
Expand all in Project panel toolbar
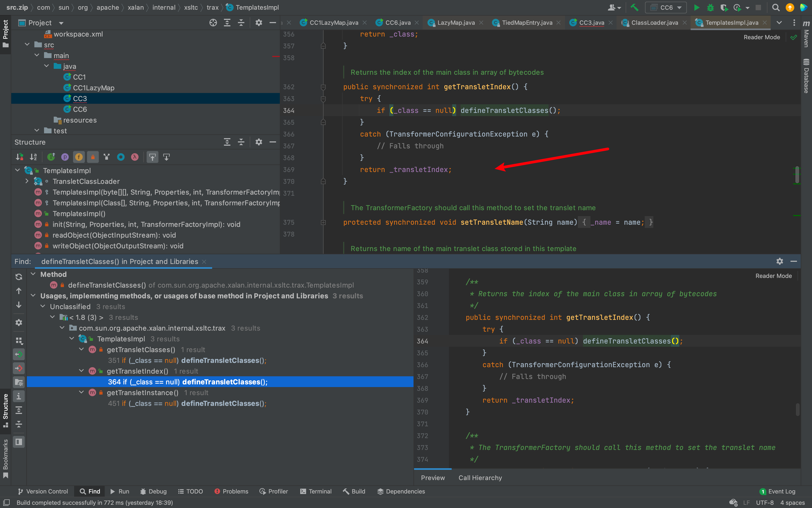click(x=227, y=23)
